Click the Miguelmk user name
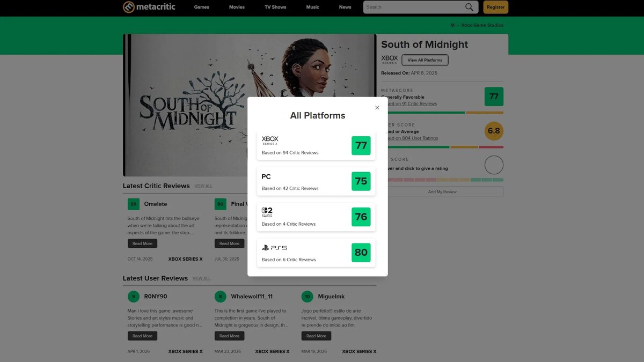The height and width of the screenshot is (362, 644). click(331, 296)
